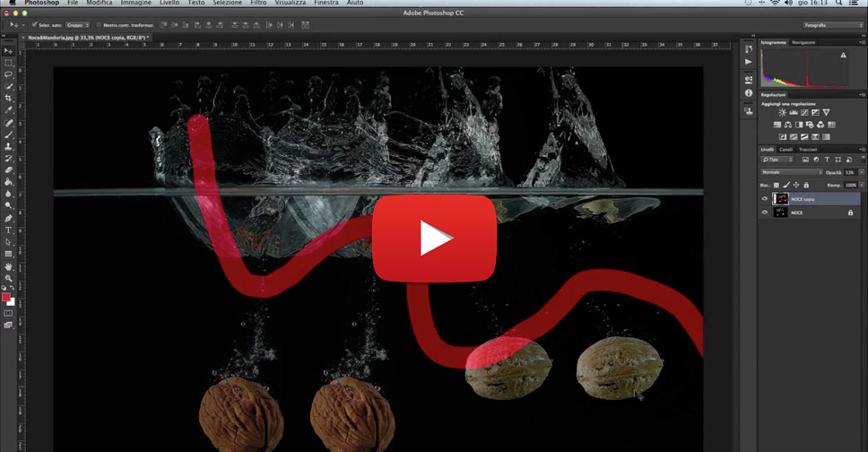The width and height of the screenshot is (868, 452).
Task: Open the Opacità slider dropdown arrow
Action: 862,172
